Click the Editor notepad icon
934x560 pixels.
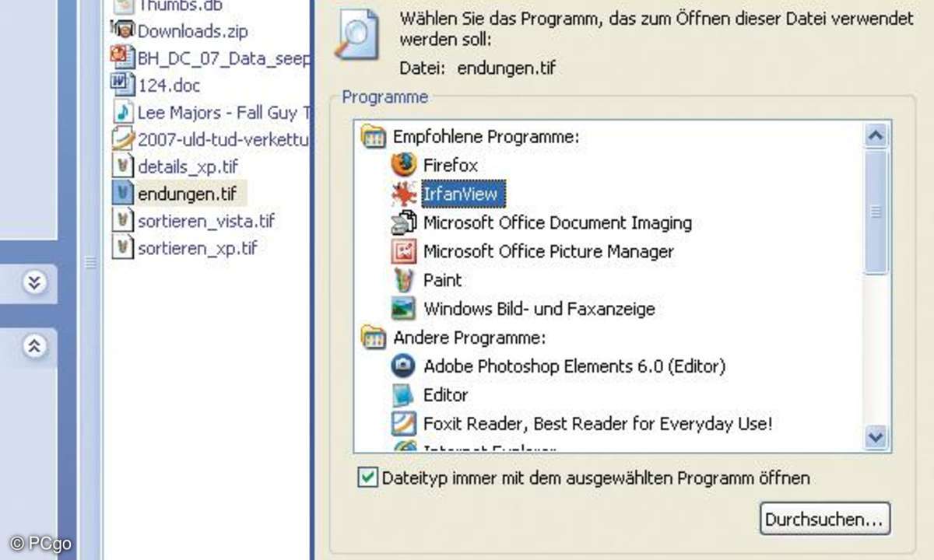404,395
